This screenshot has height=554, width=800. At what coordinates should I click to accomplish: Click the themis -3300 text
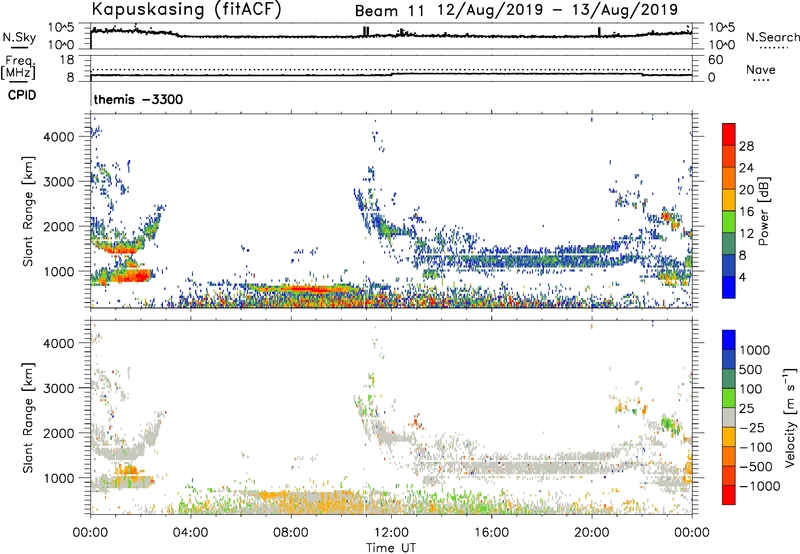[138, 99]
